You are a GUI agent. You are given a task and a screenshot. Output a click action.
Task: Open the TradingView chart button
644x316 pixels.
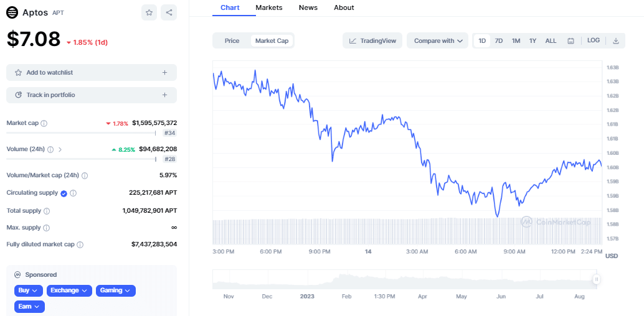372,40
